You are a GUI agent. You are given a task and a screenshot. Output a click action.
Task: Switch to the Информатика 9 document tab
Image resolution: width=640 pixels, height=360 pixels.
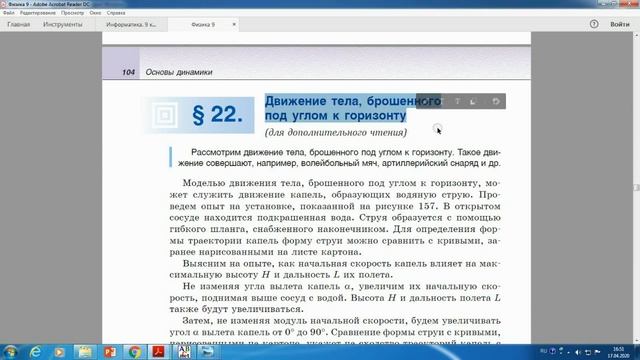tap(131, 24)
